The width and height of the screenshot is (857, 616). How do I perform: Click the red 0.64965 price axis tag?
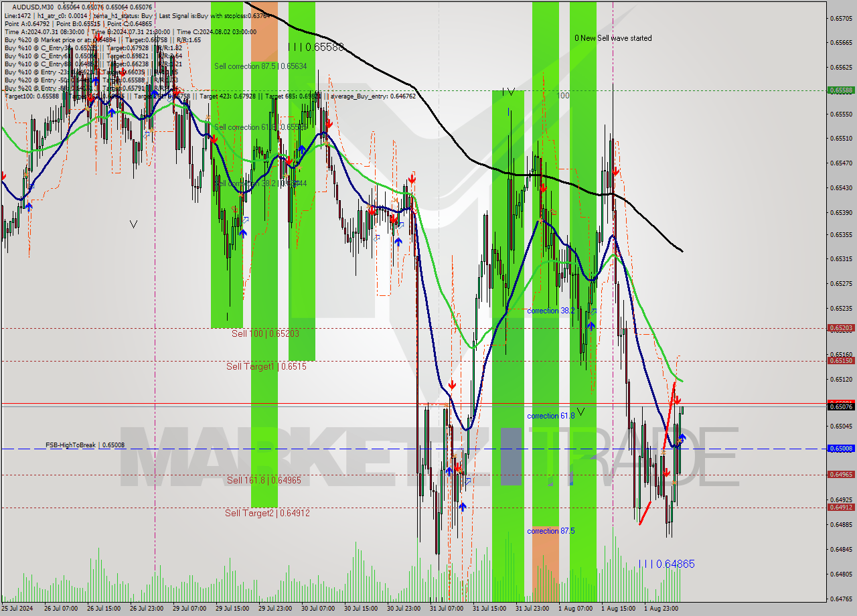pos(841,475)
